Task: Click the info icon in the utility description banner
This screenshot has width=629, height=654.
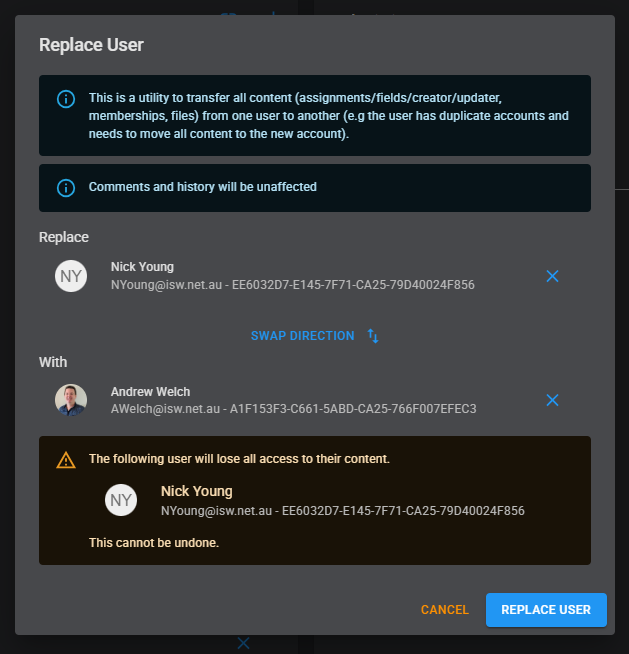Action: click(x=66, y=99)
